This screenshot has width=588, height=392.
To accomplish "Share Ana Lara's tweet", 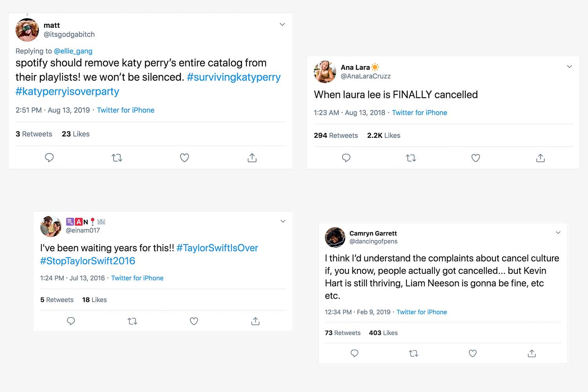I will tap(540, 158).
